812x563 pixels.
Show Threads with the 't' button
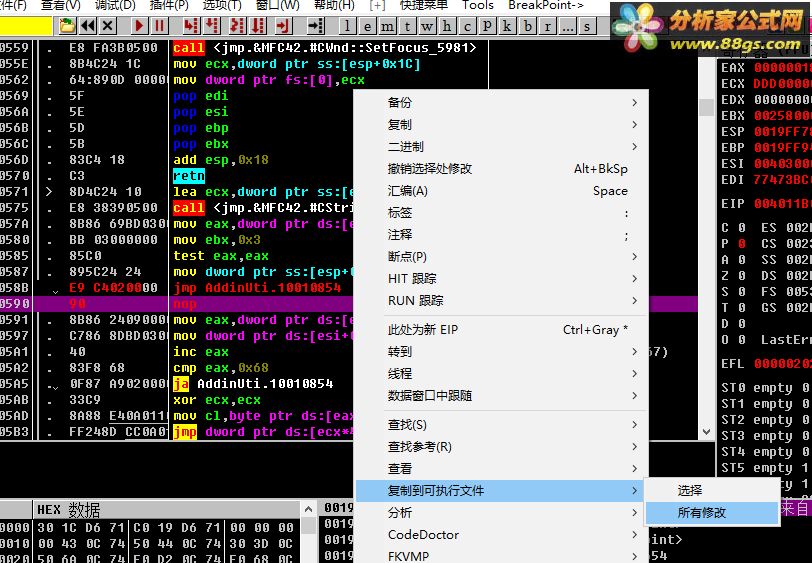(x=407, y=25)
